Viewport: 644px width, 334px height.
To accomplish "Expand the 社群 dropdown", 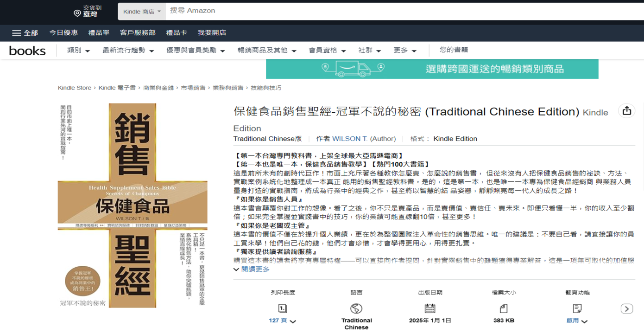I will [x=370, y=50].
